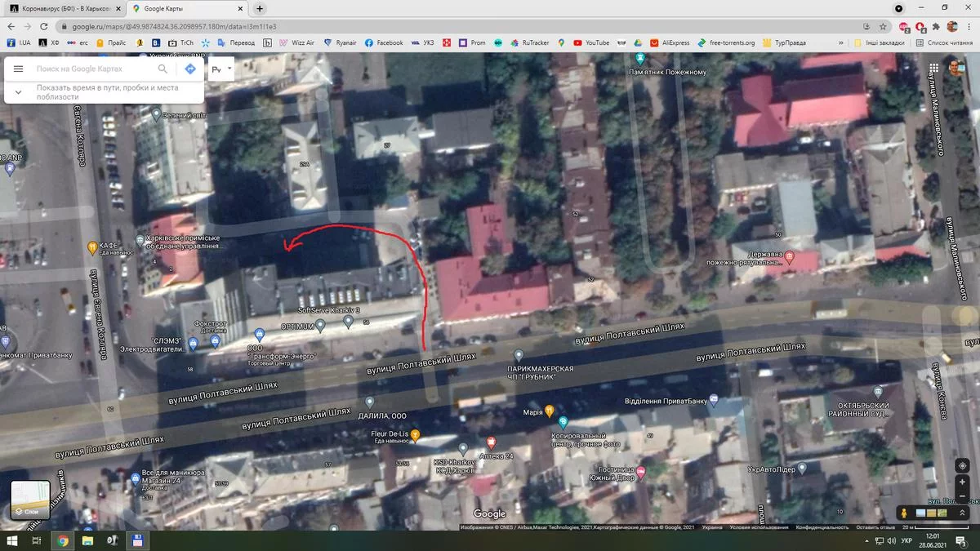Open the 'YouTube' bookmark
This screenshot has height=551, width=980.
click(591, 42)
